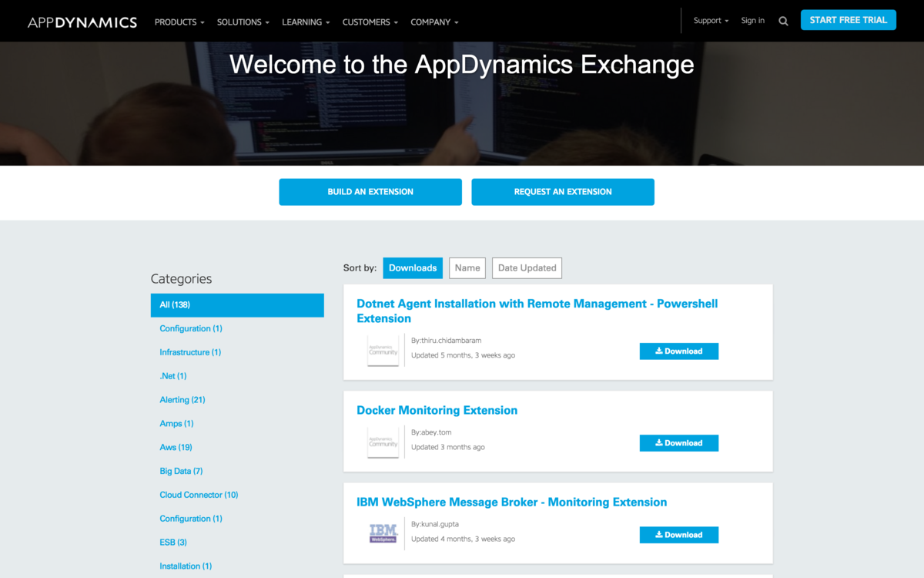
Task: Sort extensions by Name
Action: (467, 268)
